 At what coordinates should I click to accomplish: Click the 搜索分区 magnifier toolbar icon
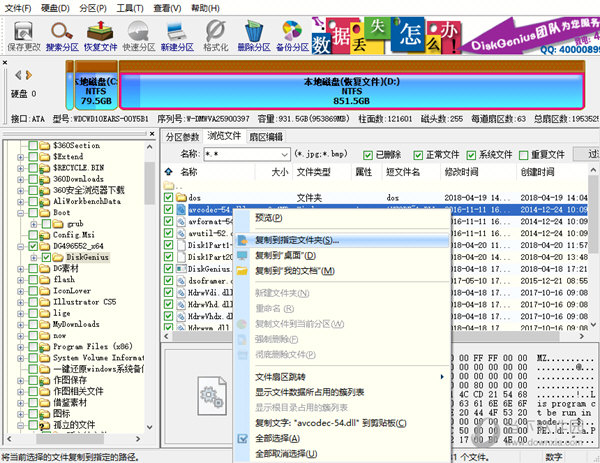tap(63, 36)
